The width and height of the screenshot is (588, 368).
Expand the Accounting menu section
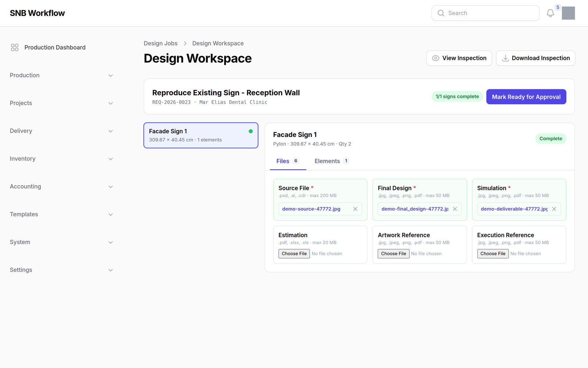[x=61, y=187]
